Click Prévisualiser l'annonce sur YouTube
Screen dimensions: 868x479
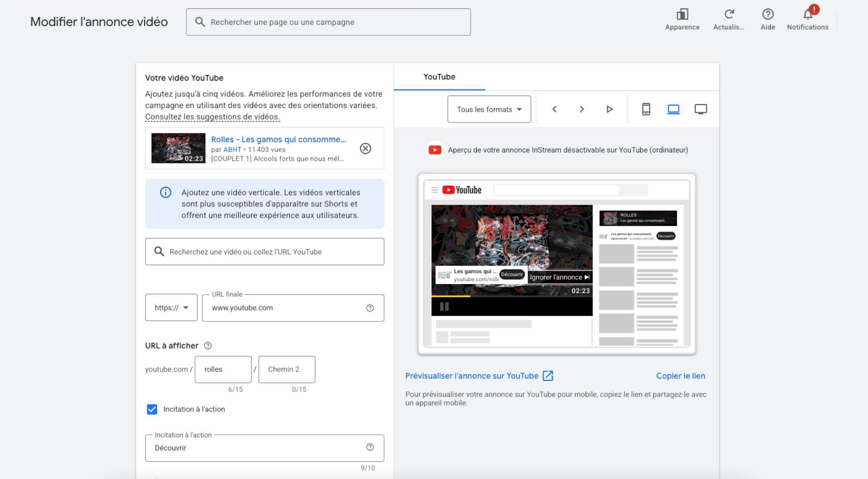coord(472,376)
